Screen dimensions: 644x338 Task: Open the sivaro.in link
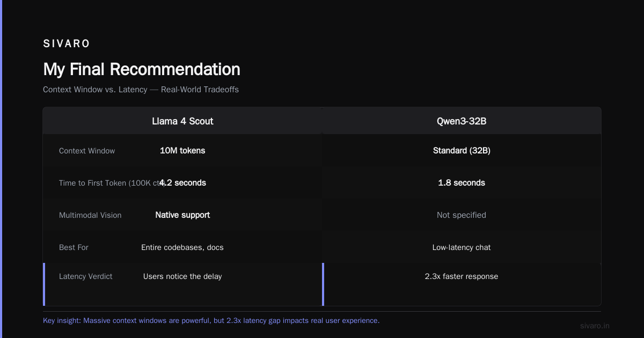click(595, 326)
